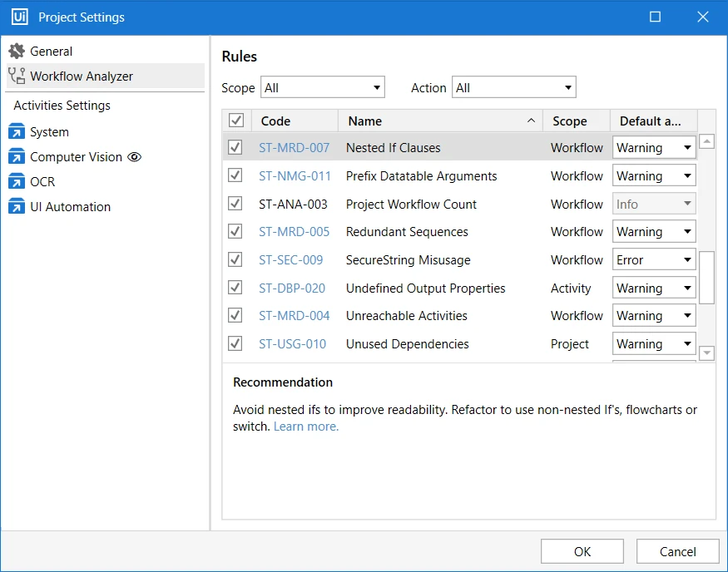The height and width of the screenshot is (572, 728).
Task: Uncheck the Project Workflow Count rule
Action: click(x=235, y=204)
